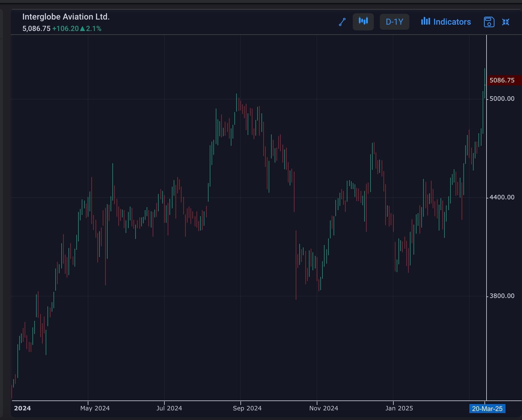
Task: Select the line drawing tool icon
Action: pos(342,22)
